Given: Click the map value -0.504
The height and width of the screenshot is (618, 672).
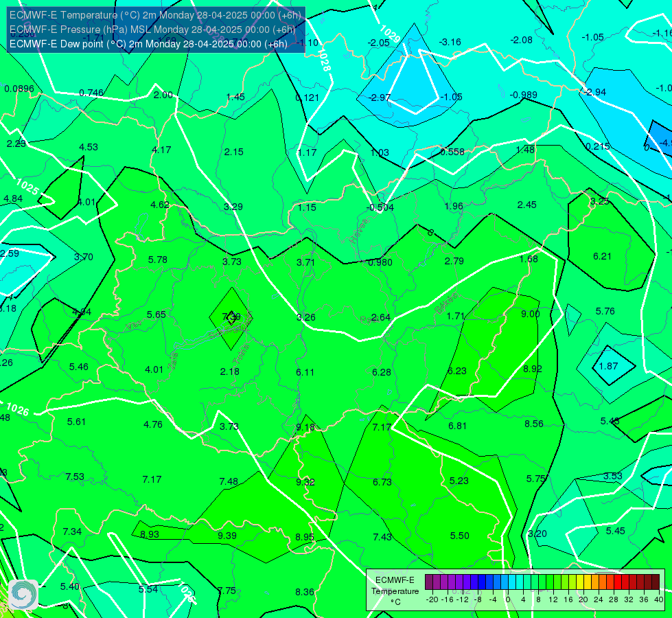Looking at the screenshot, I should click(380, 207).
